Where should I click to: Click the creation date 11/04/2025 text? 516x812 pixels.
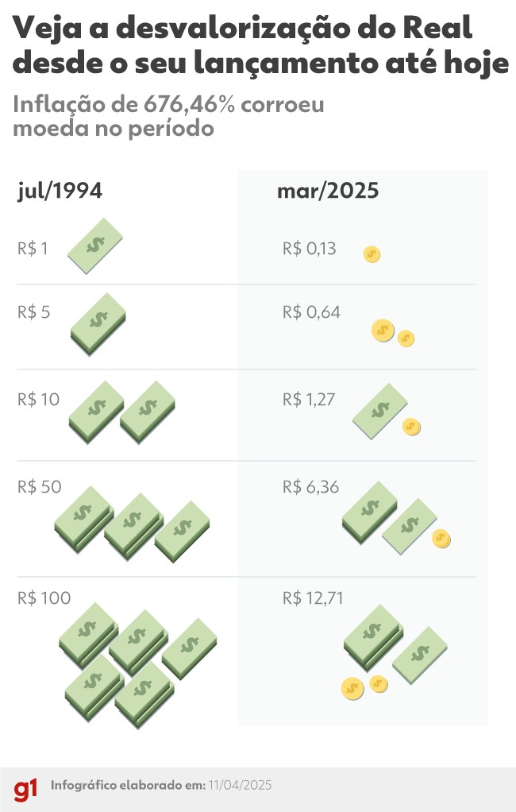(240, 786)
